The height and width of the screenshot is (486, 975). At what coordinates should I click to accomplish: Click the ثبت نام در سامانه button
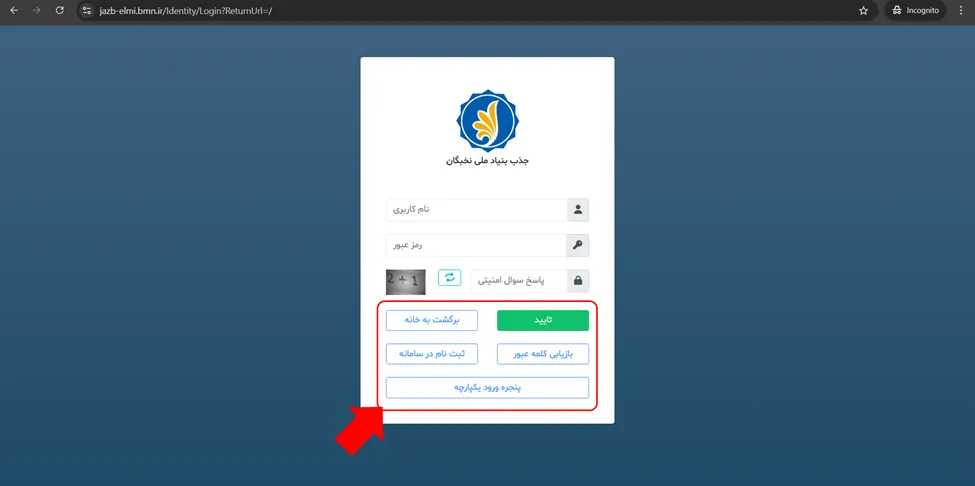(x=432, y=354)
